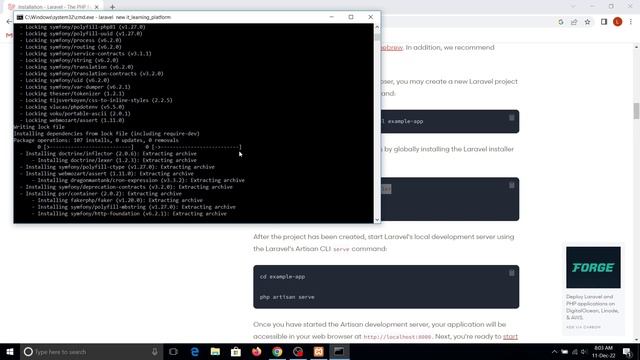This screenshot has width=640, height=360.
Task: Open the Chrome profile avatar
Action: point(618,22)
